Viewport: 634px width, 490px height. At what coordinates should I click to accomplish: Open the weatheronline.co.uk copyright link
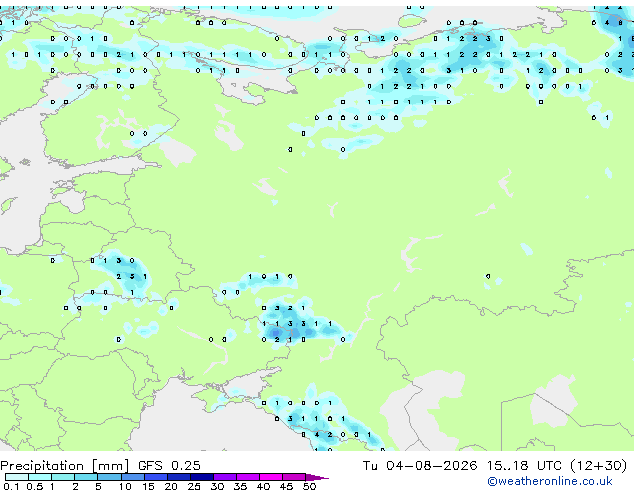(550, 481)
